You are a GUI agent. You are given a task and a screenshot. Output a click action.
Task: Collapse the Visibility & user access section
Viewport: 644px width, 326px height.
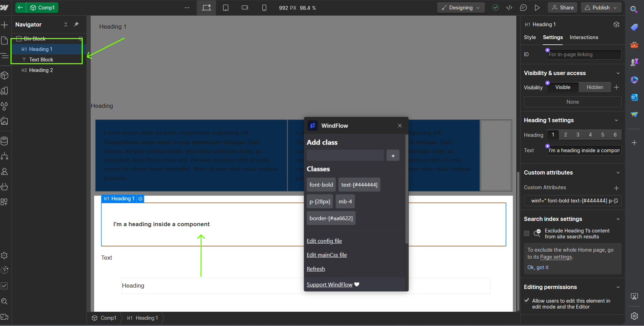coord(618,73)
